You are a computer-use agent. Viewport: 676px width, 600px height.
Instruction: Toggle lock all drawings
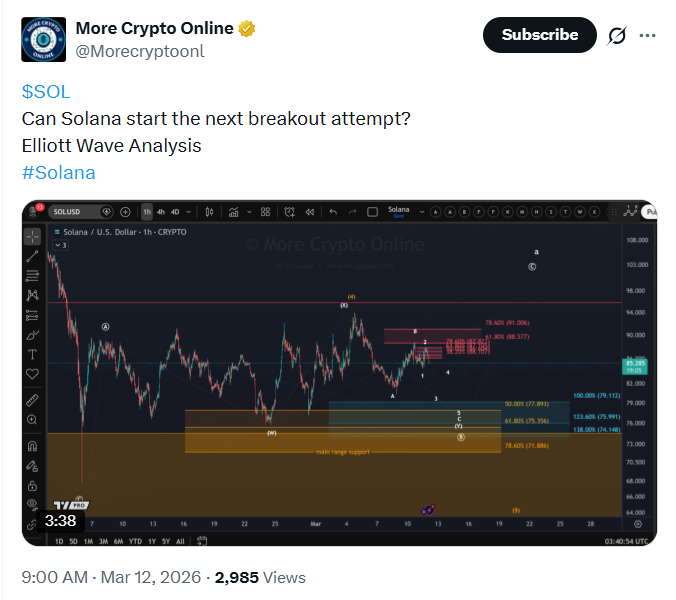(x=33, y=485)
